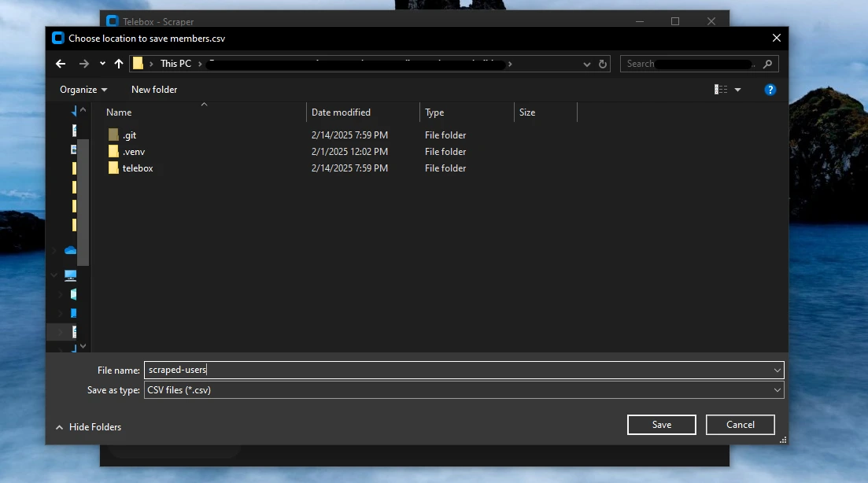The height and width of the screenshot is (483, 868).
Task: Click the File name input field
Action: click(x=456, y=371)
